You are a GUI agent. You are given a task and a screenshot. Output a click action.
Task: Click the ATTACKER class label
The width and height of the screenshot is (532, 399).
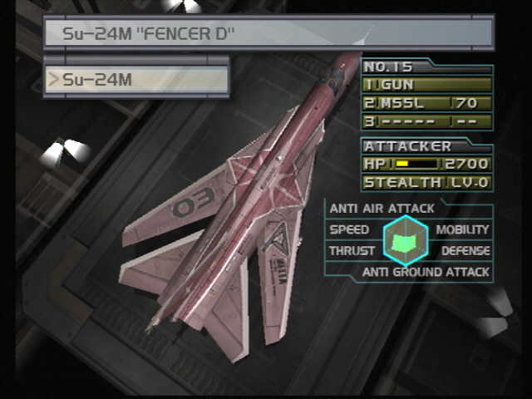[407, 146]
